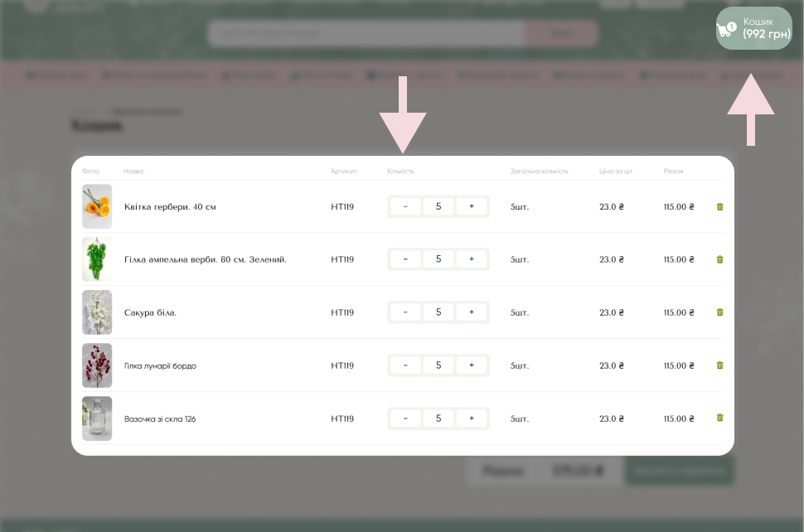Click quantity field for Вазочка зі скла
This screenshot has height=532, width=804.
coord(438,418)
